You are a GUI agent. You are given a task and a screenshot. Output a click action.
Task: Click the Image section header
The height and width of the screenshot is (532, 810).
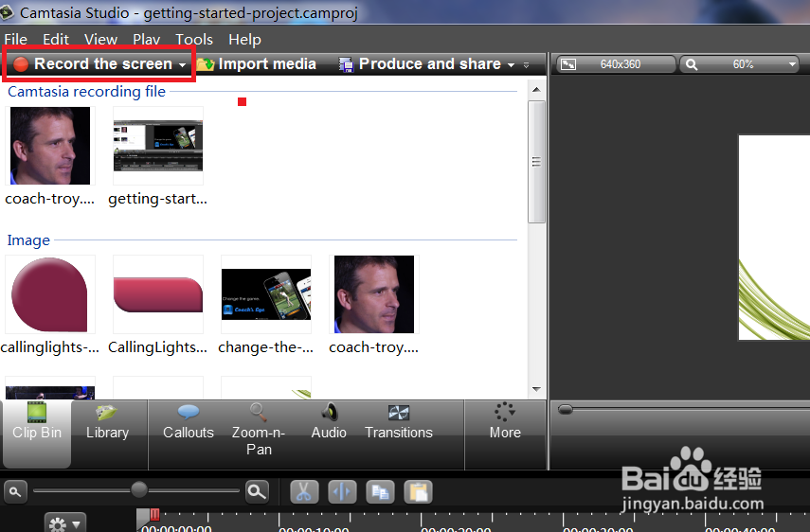[28, 240]
